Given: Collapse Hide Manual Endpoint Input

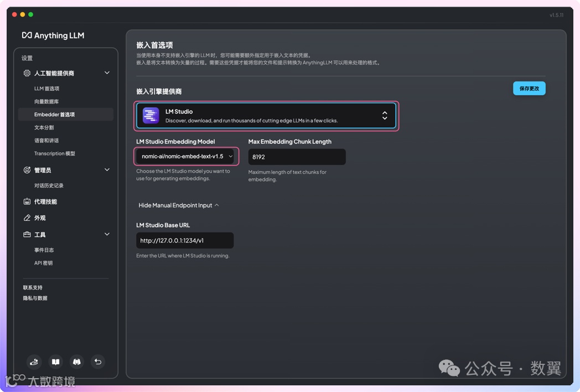Looking at the screenshot, I should 179,205.
